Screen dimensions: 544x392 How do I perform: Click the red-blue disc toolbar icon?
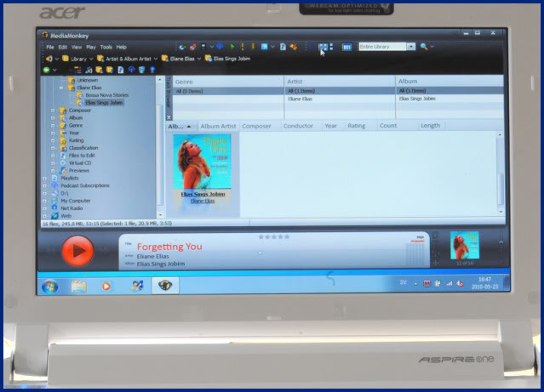tap(193, 47)
